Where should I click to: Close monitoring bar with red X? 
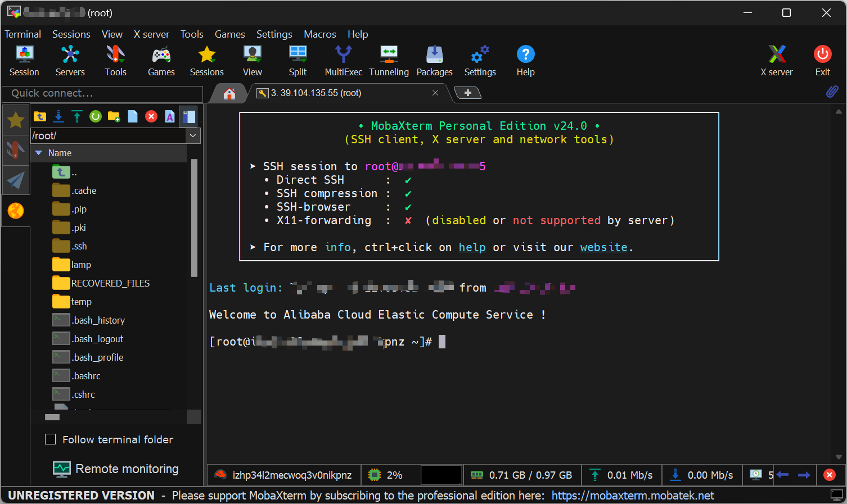[x=829, y=475]
